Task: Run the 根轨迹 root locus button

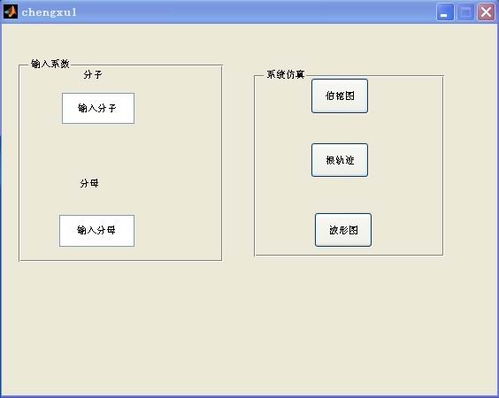Action: [x=340, y=160]
